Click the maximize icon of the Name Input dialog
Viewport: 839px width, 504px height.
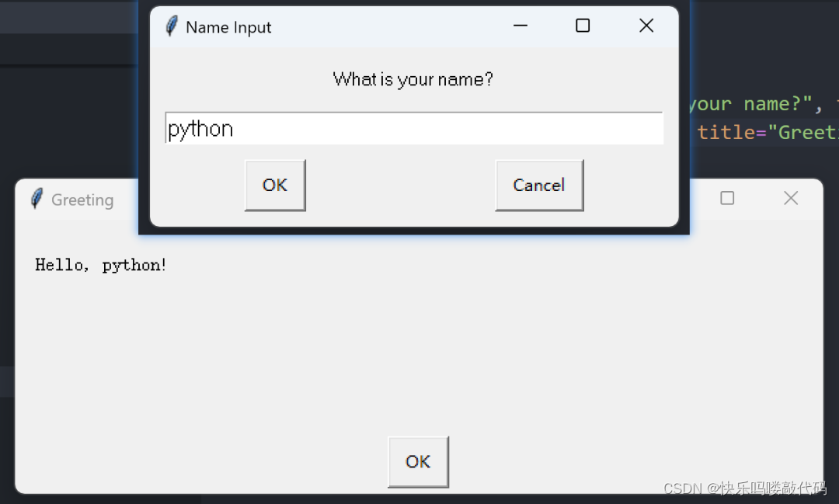[582, 26]
